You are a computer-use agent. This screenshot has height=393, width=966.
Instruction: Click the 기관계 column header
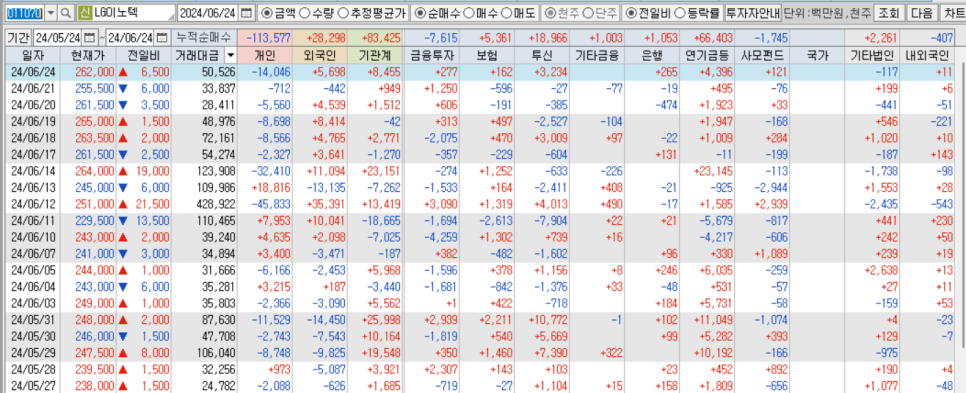point(375,55)
